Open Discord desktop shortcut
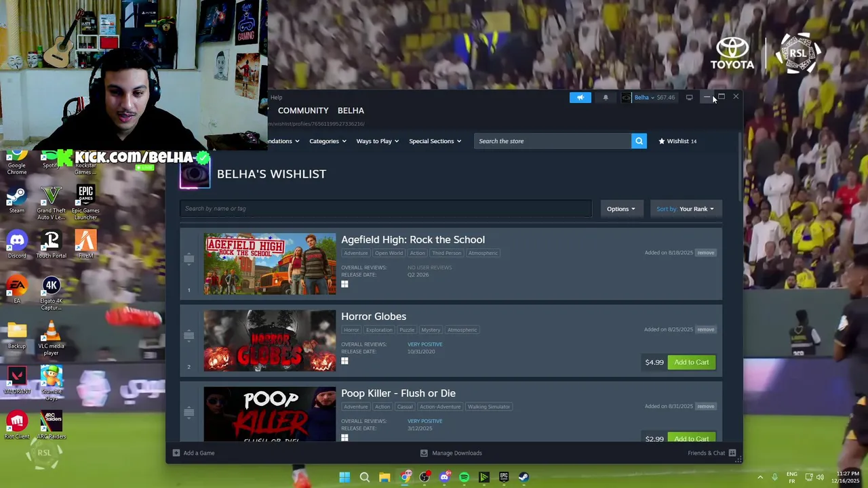 [x=17, y=245]
